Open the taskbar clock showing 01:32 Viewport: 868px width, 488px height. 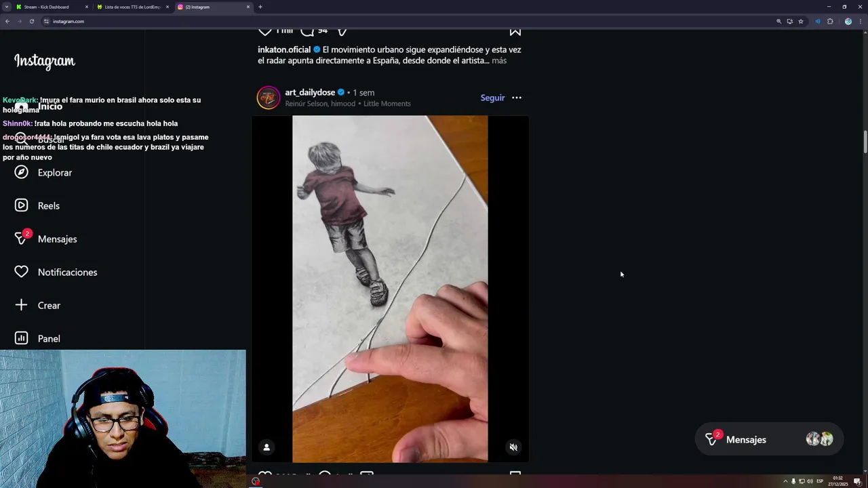[x=838, y=481]
